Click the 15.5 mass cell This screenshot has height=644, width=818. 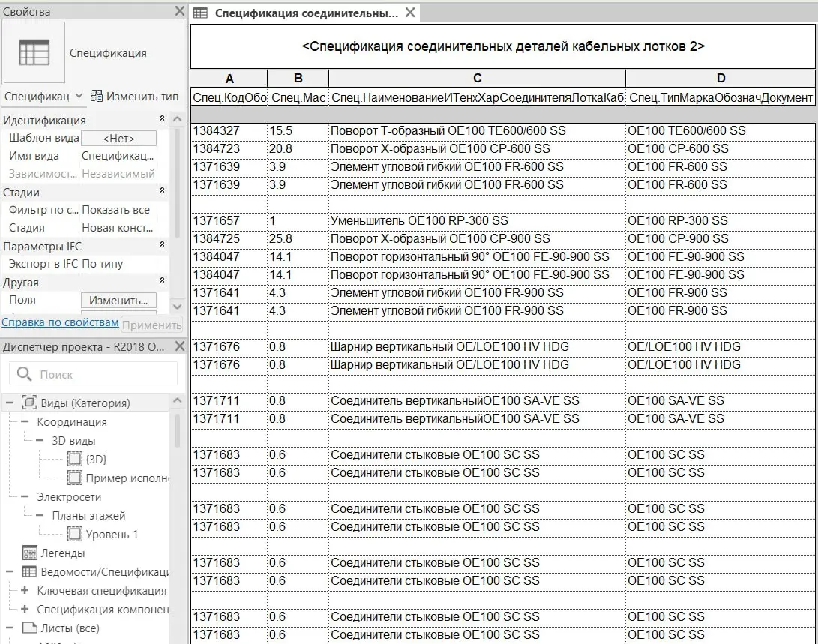click(298, 131)
